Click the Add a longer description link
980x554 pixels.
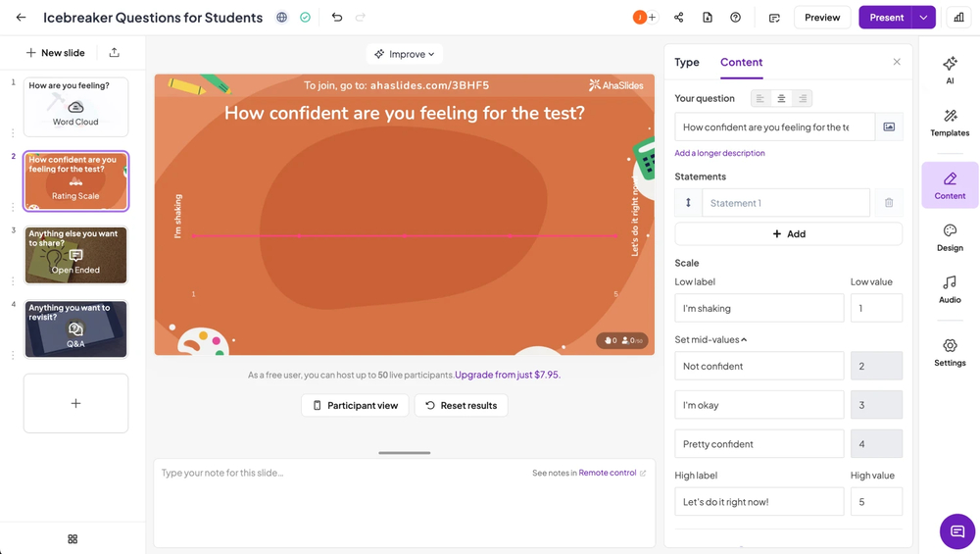(x=719, y=153)
